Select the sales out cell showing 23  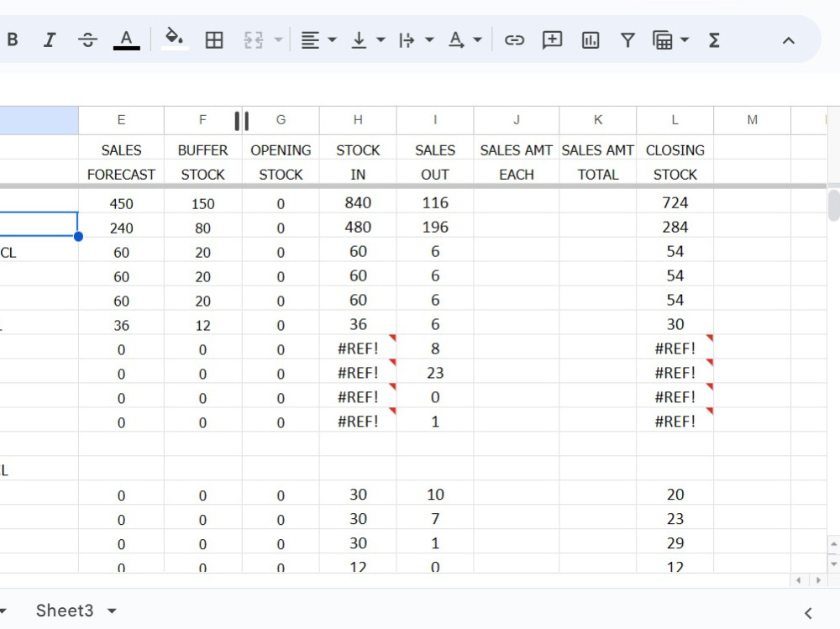(x=435, y=373)
